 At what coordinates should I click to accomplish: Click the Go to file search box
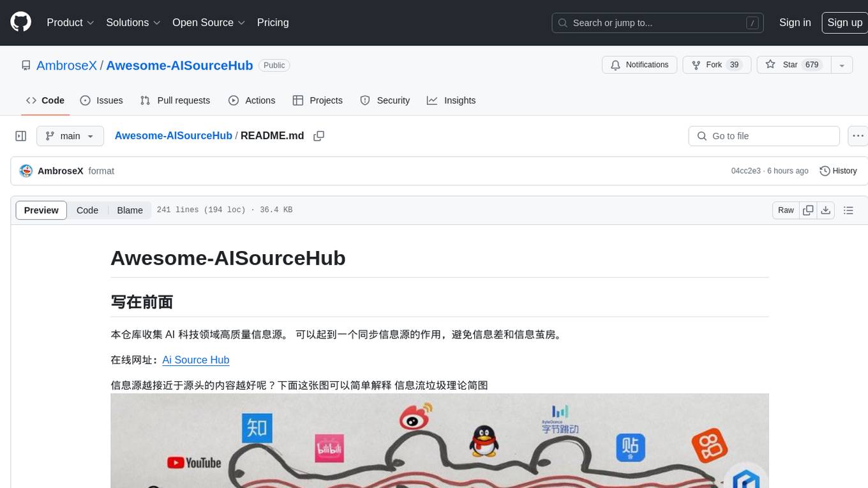point(764,136)
